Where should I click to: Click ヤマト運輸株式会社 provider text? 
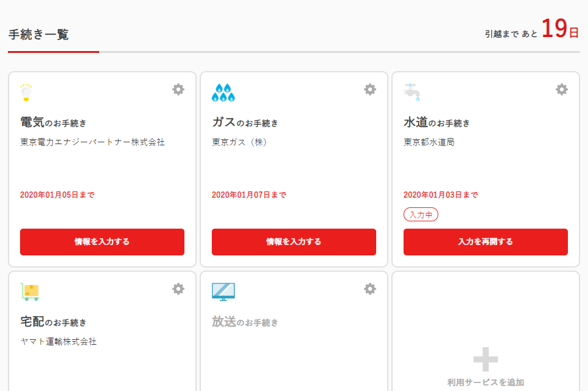[58, 342]
